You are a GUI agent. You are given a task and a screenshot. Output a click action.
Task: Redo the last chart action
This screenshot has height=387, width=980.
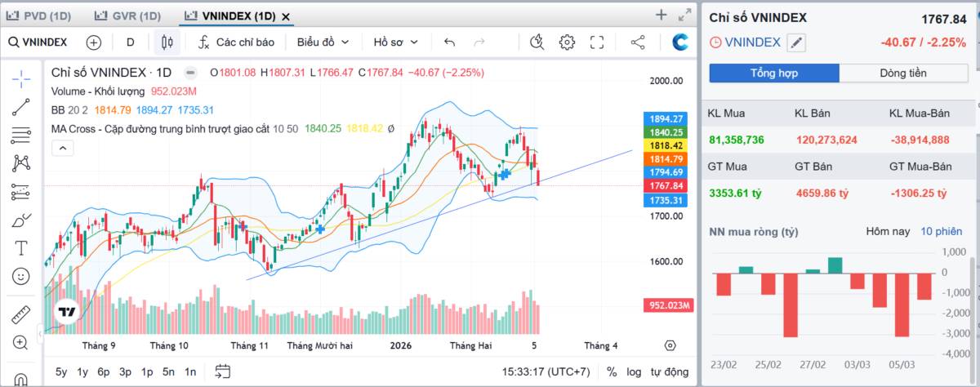point(479,42)
